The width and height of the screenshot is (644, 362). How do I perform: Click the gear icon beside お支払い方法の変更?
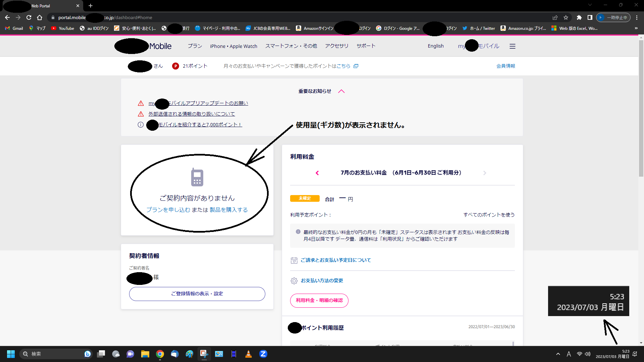click(294, 281)
